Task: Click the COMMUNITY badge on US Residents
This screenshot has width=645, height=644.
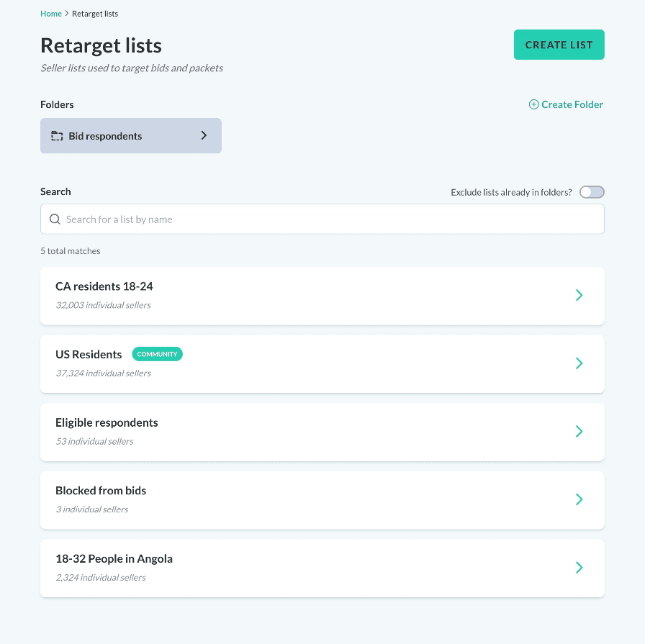Action: click(157, 354)
